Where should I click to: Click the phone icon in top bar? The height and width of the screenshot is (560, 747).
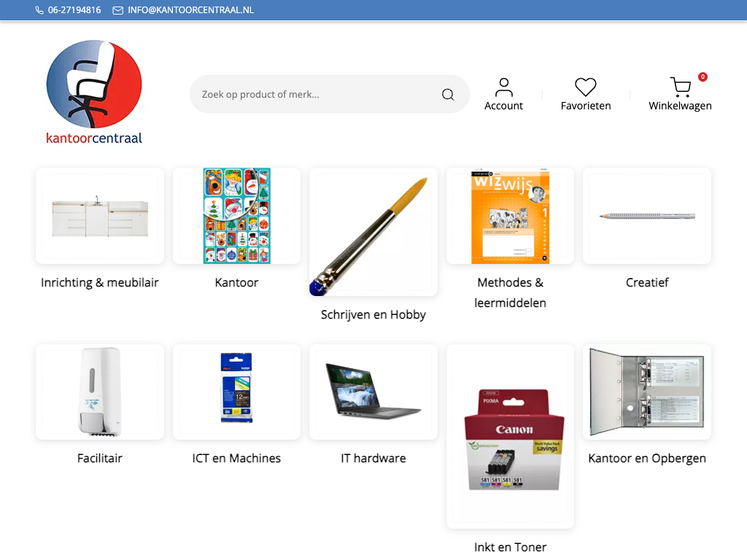coord(39,10)
